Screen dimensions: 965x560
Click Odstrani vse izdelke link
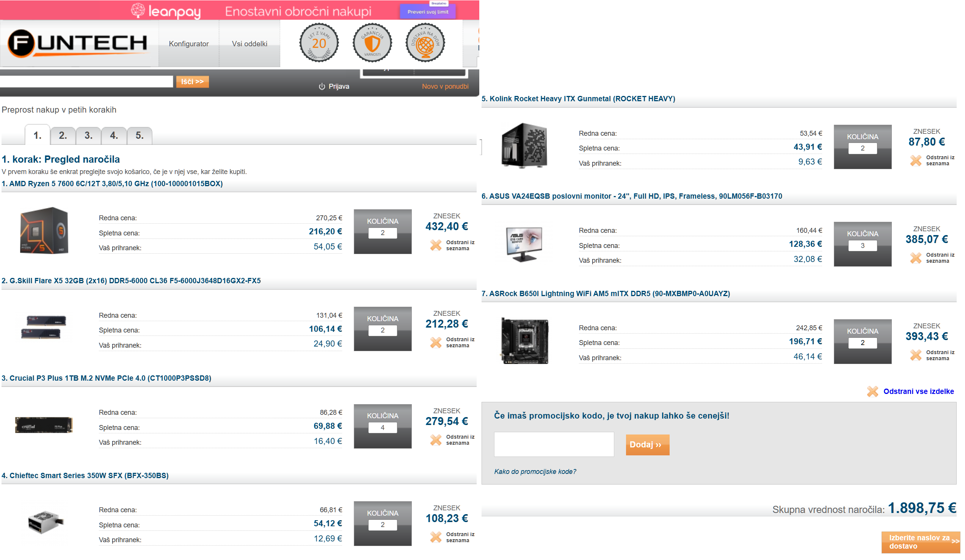pos(919,391)
